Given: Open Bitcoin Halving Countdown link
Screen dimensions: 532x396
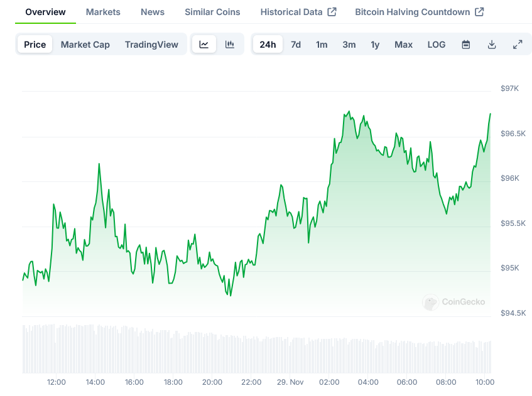Looking at the screenshot, I should 419,12.
